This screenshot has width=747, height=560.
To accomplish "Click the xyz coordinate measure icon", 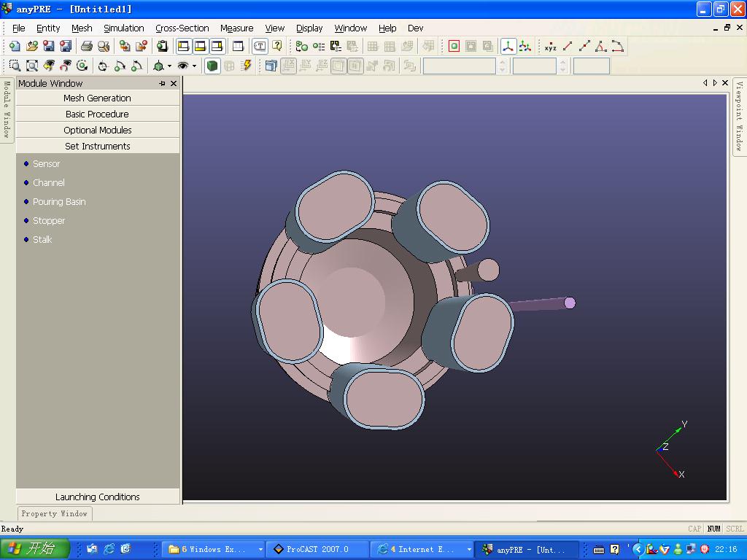I will [x=550, y=47].
